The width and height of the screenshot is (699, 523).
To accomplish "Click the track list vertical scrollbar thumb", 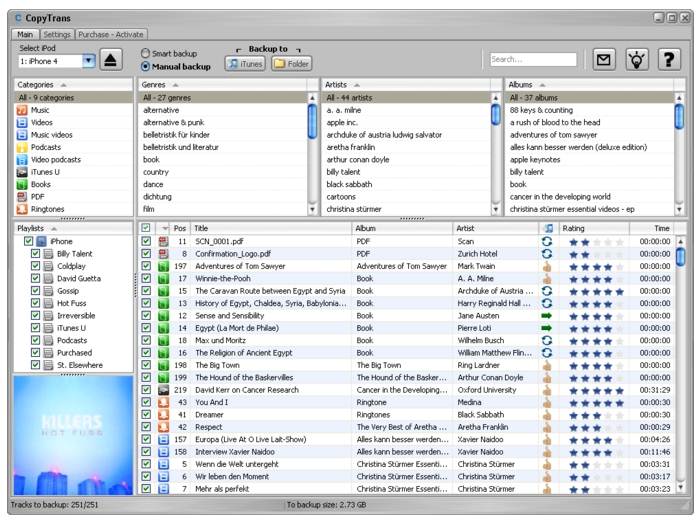I will pyautogui.click(x=680, y=257).
